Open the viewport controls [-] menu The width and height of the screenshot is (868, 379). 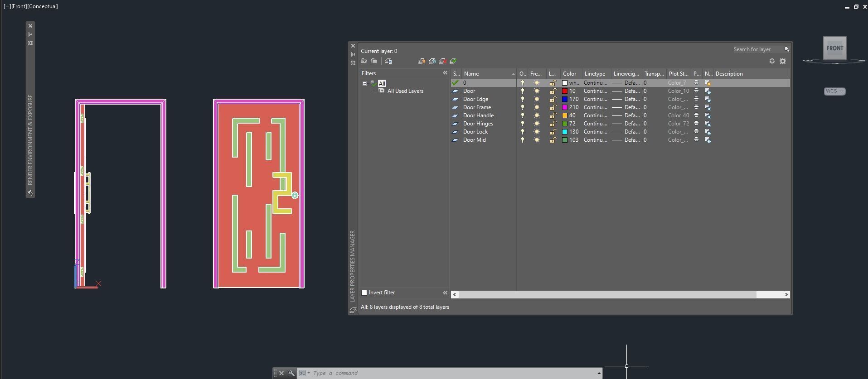(x=7, y=6)
